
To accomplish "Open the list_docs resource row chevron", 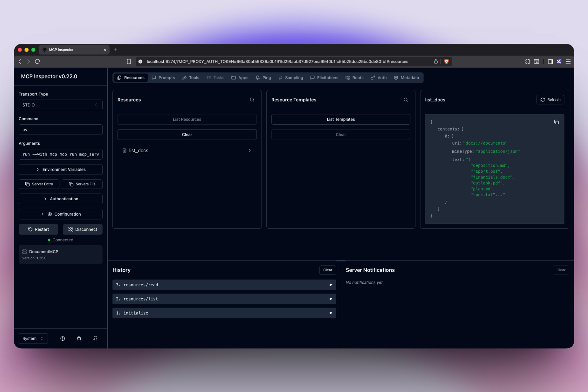I will click(250, 150).
